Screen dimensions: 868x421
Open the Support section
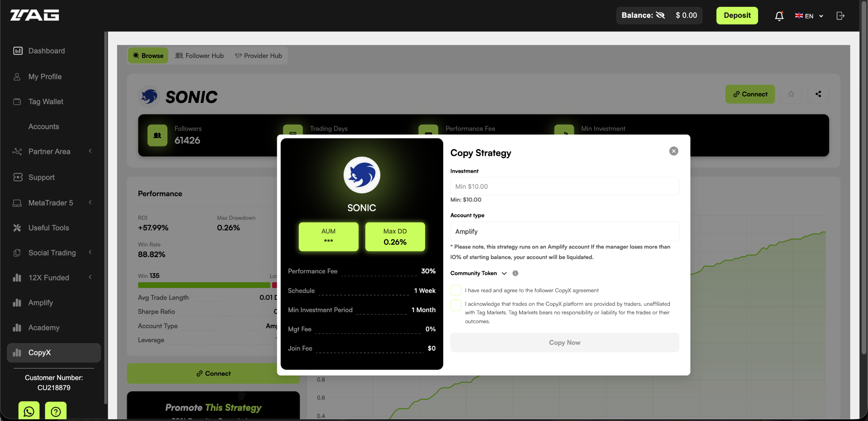pyautogui.click(x=41, y=177)
